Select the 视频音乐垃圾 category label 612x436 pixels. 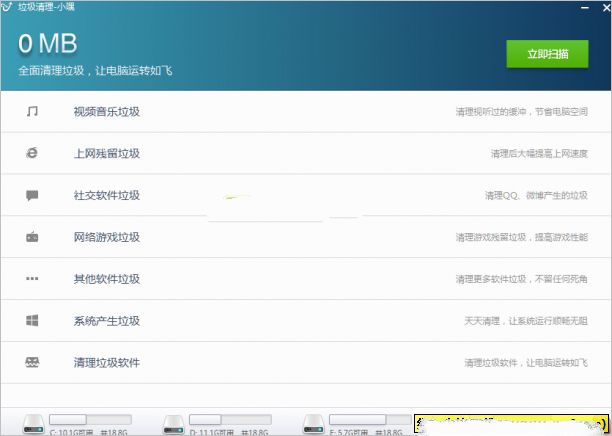point(106,111)
